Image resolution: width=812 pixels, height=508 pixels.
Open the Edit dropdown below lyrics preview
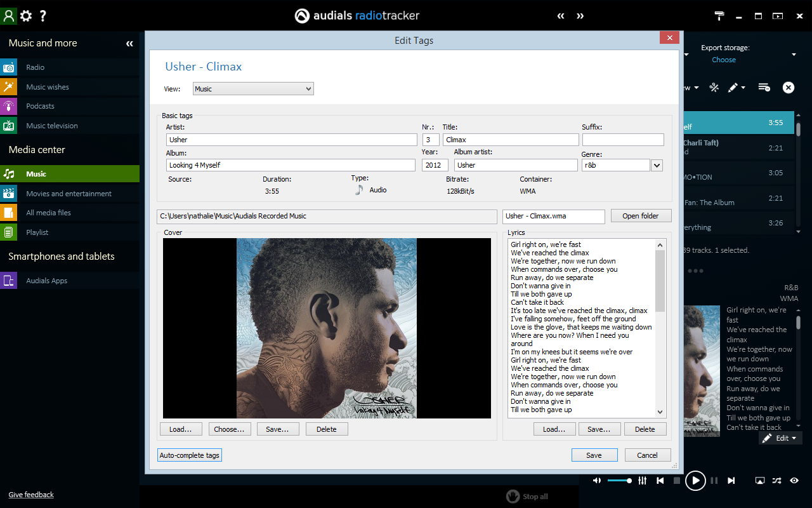[781, 438]
